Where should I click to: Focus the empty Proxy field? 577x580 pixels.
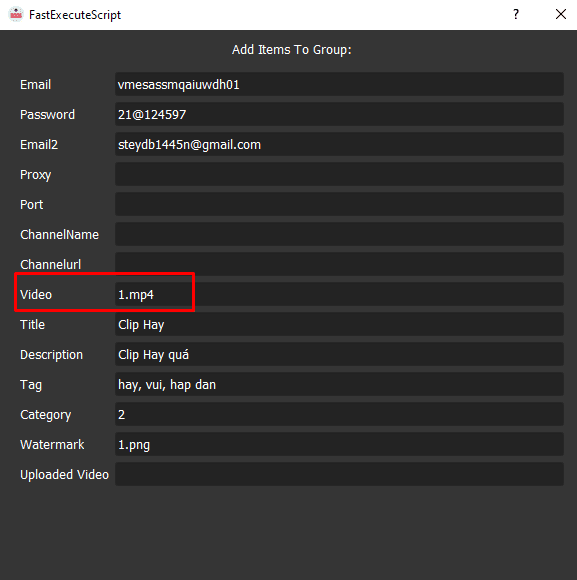click(339, 174)
